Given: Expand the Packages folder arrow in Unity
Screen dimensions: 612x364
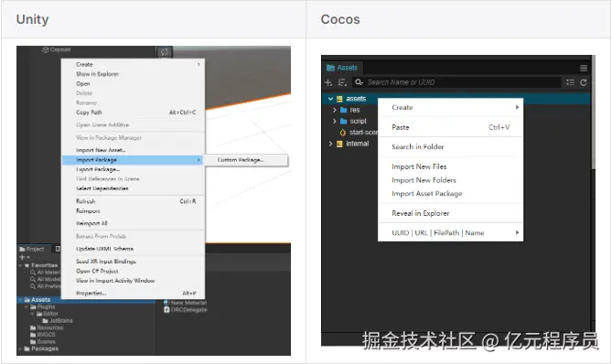Looking at the screenshot, I should point(20,348).
